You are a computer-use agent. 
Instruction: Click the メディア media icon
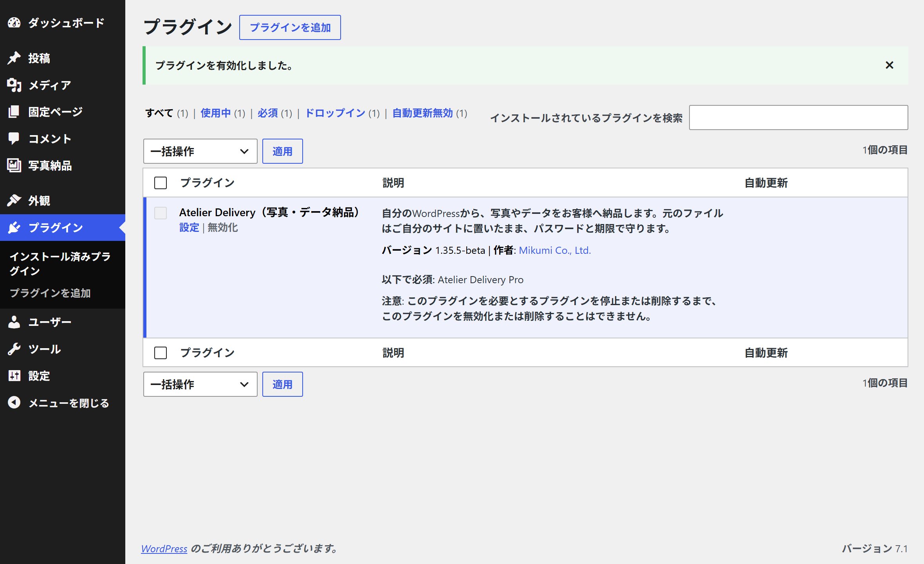tap(14, 85)
